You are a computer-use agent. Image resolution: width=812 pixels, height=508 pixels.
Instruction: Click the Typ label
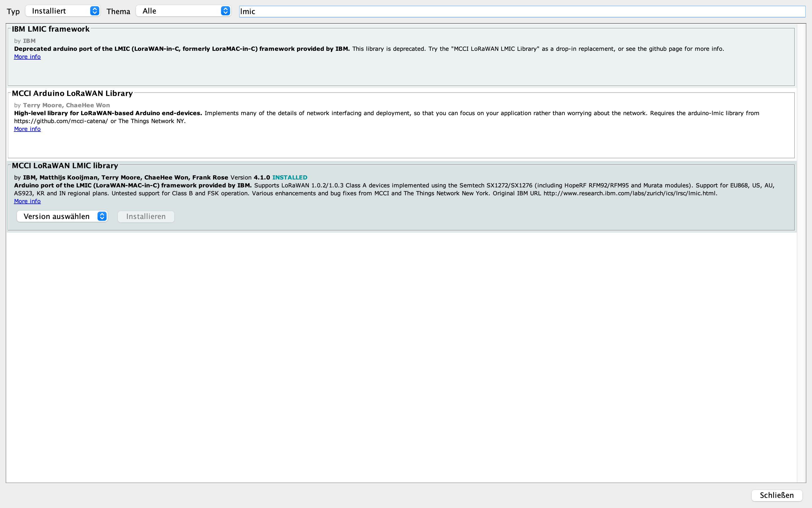[x=13, y=12]
